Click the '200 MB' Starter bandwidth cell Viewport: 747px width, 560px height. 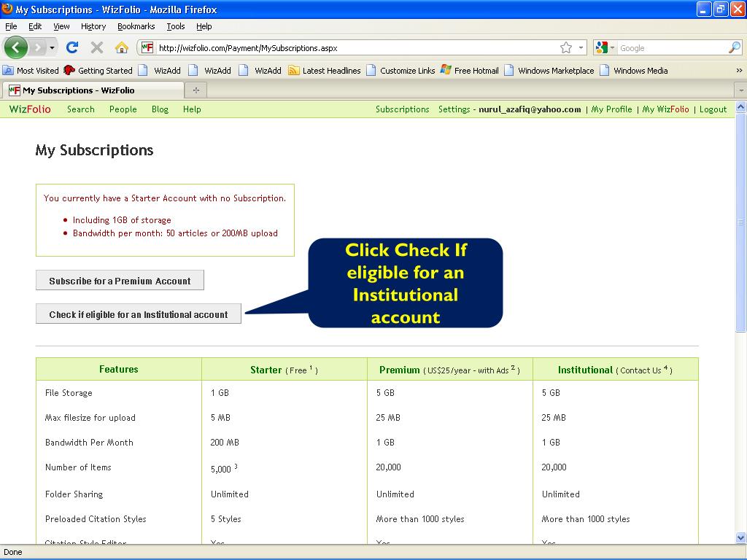point(225,443)
